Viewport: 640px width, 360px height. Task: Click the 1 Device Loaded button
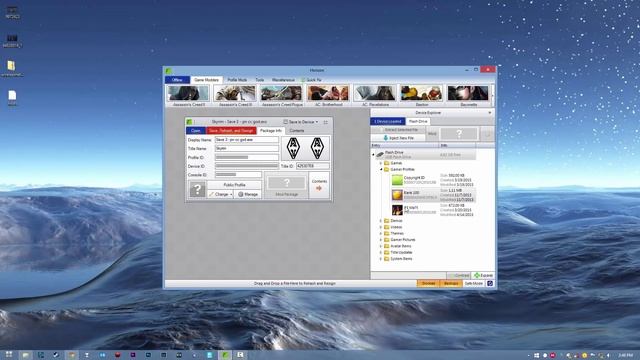tap(388, 122)
